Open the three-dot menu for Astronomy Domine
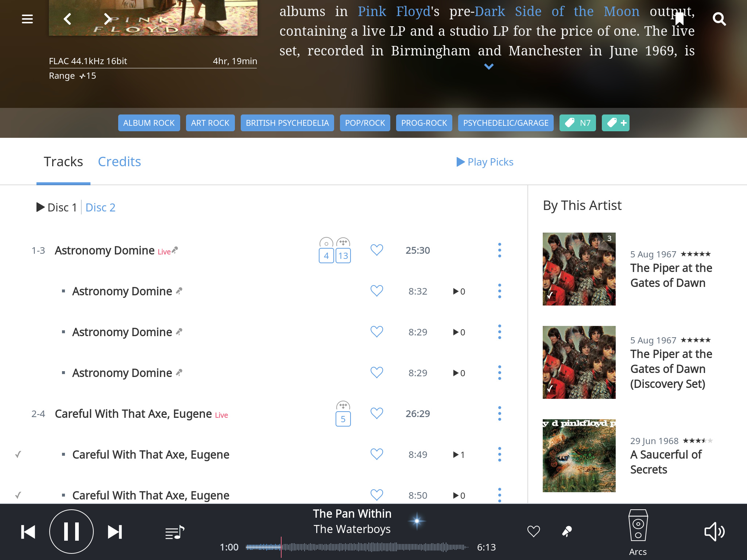Image resolution: width=747 pixels, height=560 pixels. pyautogui.click(x=499, y=250)
